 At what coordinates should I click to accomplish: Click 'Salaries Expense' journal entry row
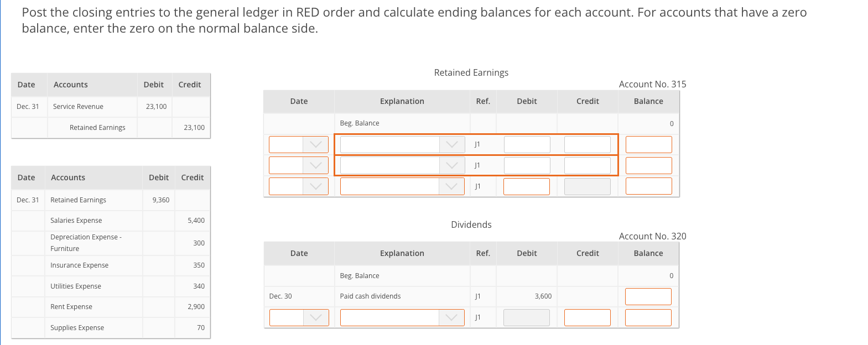point(111,221)
